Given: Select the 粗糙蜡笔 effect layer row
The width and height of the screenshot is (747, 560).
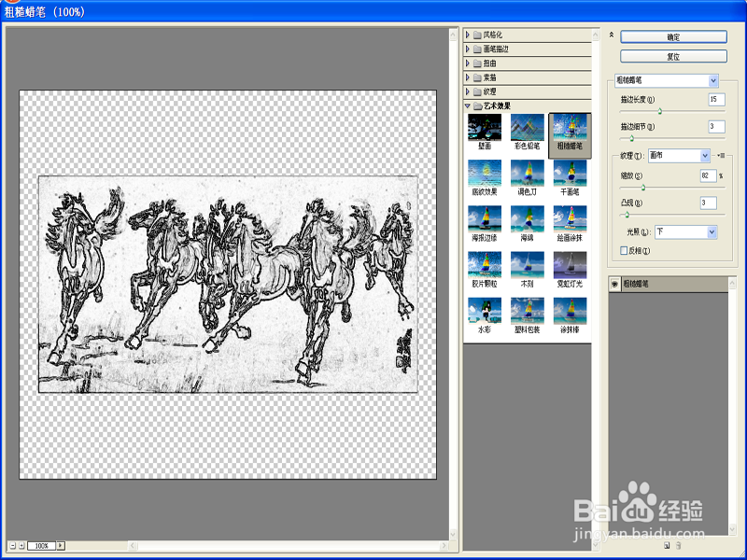Looking at the screenshot, I should pyautogui.click(x=669, y=284).
